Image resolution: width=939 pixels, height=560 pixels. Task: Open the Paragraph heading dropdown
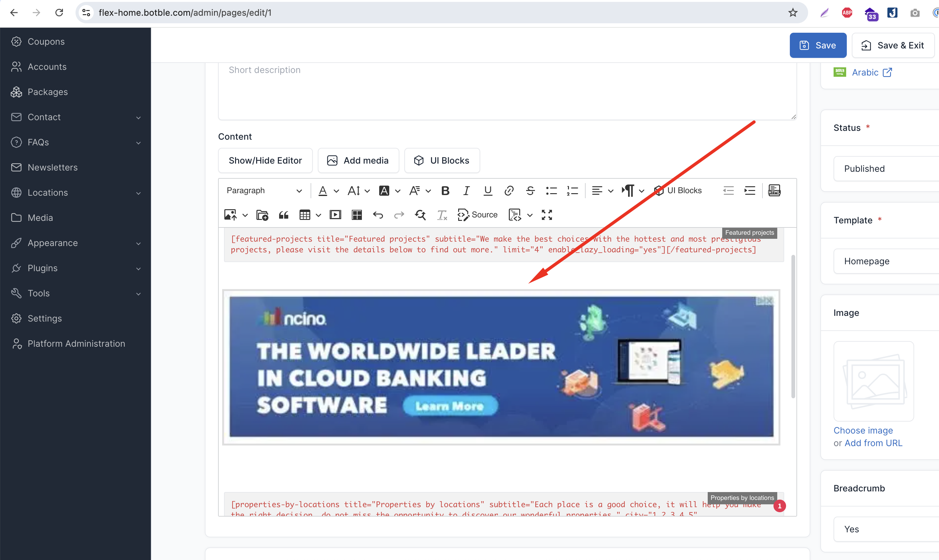264,191
